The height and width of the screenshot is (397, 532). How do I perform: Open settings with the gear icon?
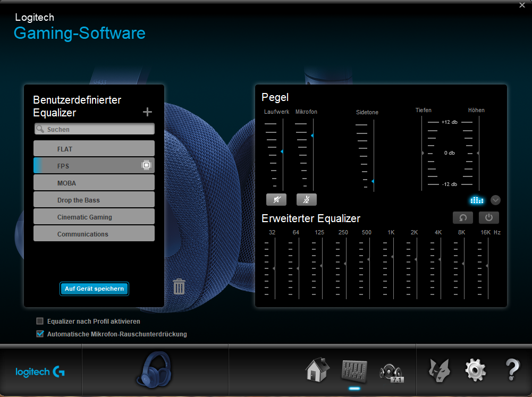pos(475,370)
